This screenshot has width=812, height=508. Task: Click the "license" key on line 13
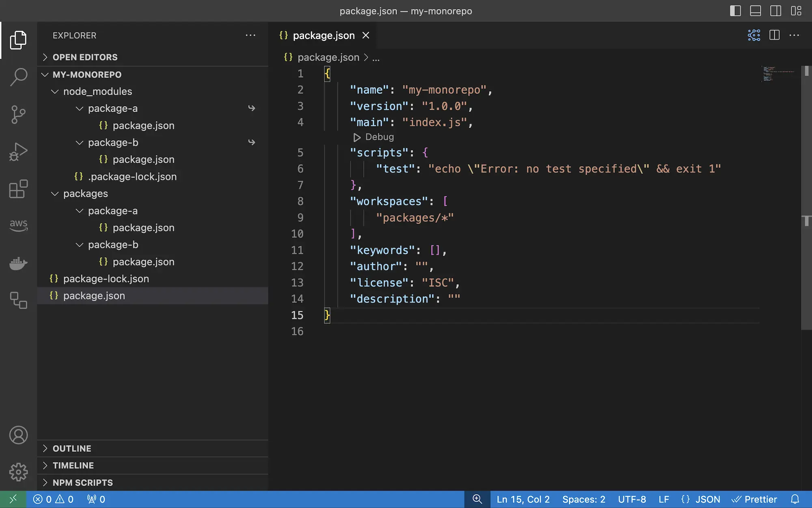379,283
